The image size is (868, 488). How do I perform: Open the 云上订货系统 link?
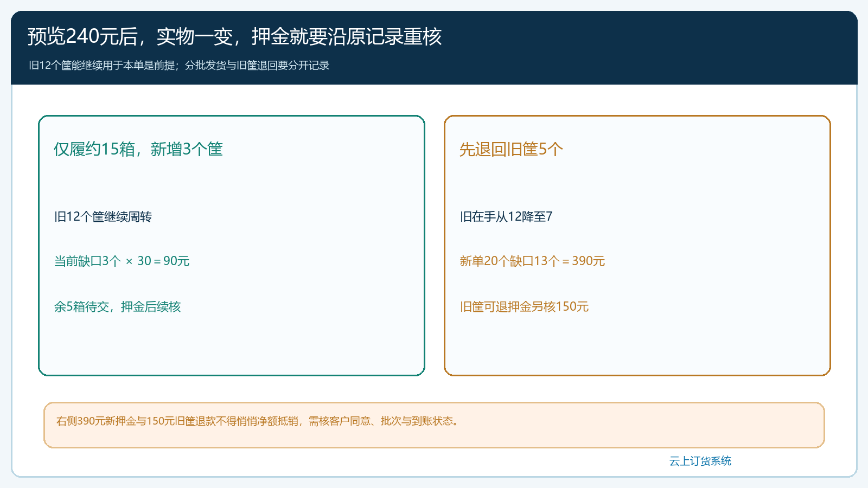(x=700, y=461)
